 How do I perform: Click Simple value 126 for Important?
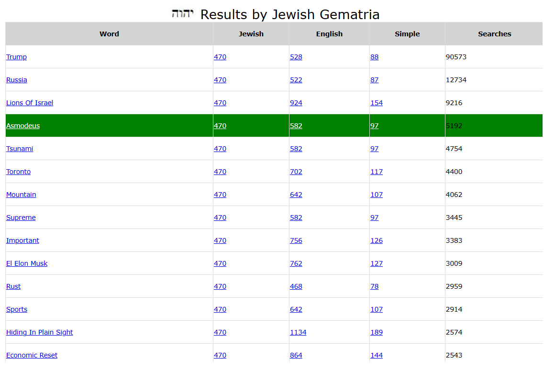pyautogui.click(x=377, y=240)
